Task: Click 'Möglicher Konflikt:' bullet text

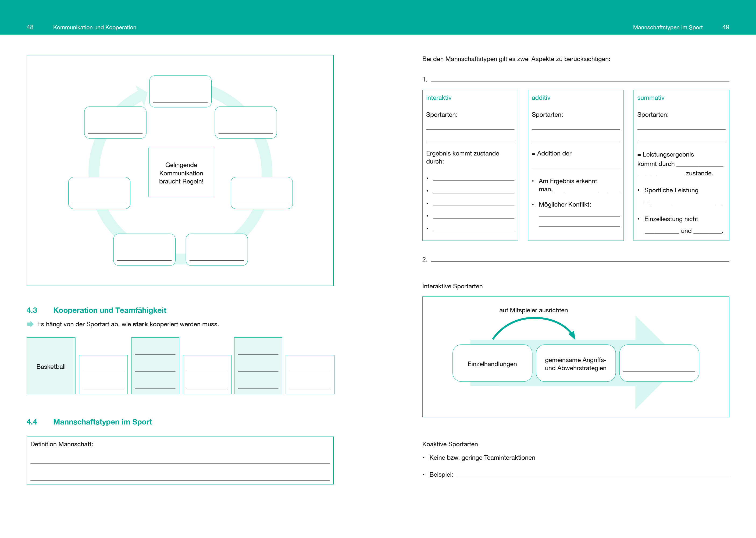Action: (565, 204)
